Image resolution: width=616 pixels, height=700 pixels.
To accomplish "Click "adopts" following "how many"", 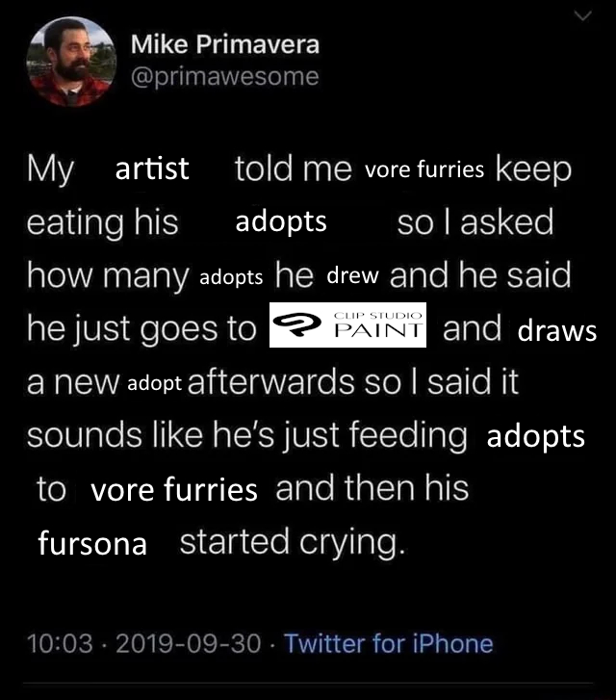I will point(231,277).
